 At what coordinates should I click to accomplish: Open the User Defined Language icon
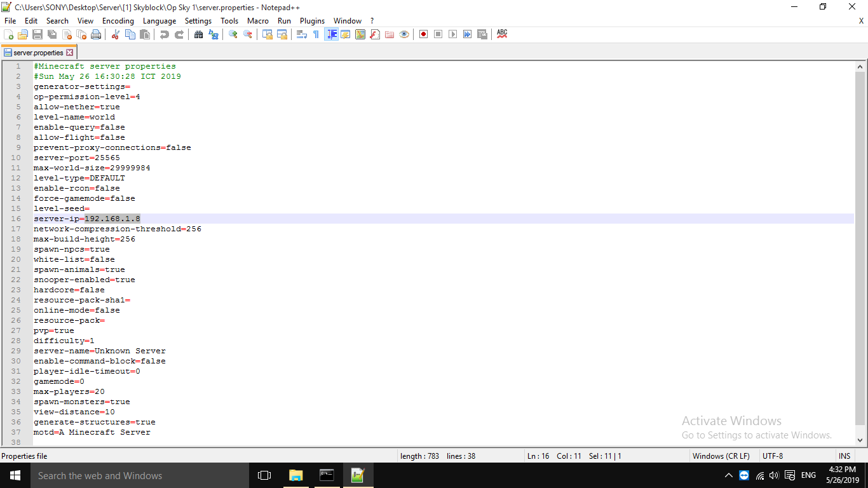[x=346, y=34]
